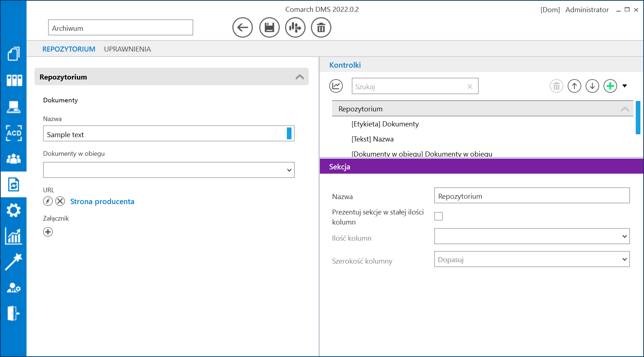644x357 pixels.
Task: Save the repository with the floppy disk icon
Action: point(269,28)
